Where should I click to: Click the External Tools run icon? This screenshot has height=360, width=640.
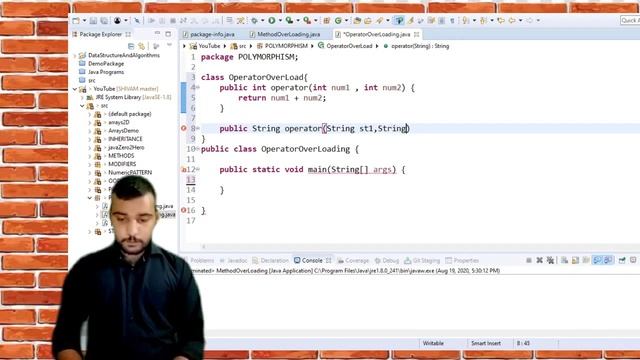click(x=307, y=20)
